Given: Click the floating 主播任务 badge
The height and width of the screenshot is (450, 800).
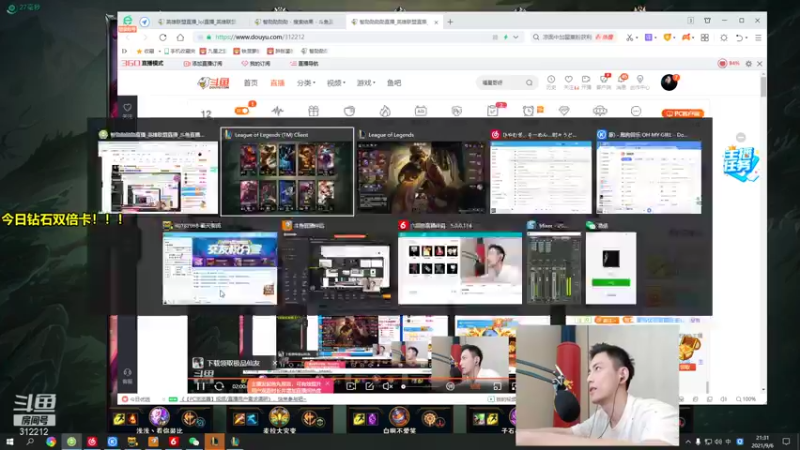Looking at the screenshot, I should tap(741, 163).
